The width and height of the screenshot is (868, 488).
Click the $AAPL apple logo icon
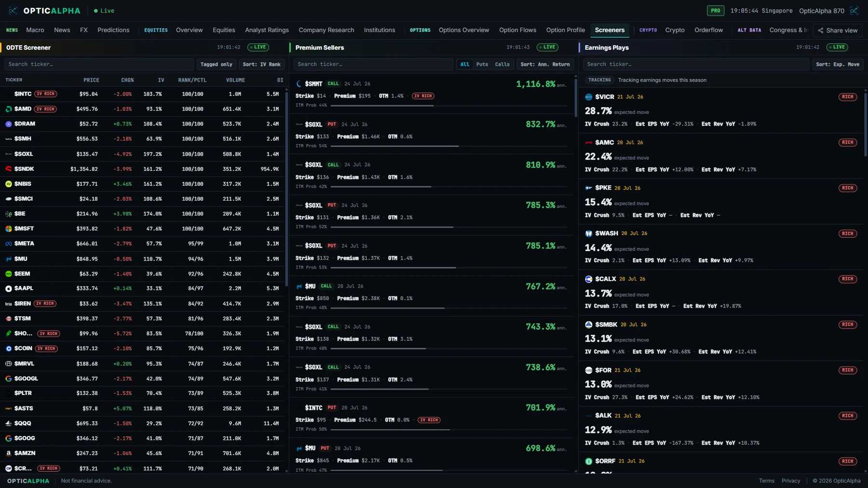[x=9, y=288]
